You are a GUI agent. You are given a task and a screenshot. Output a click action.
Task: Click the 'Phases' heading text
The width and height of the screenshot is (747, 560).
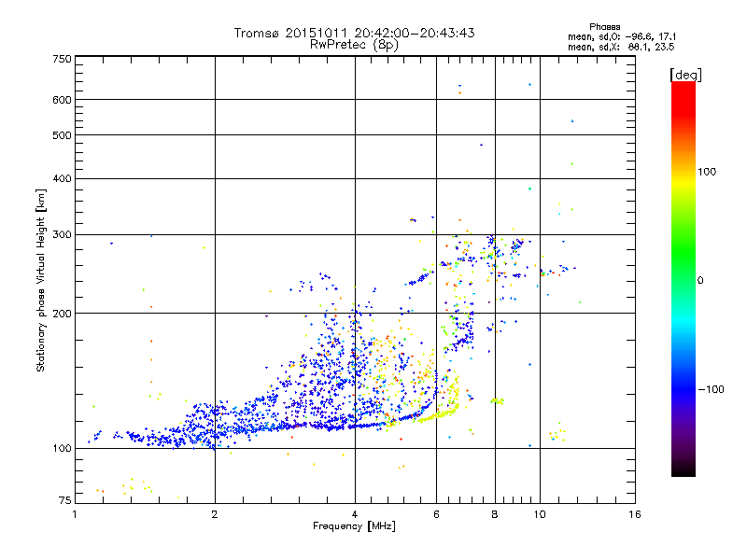(x=604, y=27)
